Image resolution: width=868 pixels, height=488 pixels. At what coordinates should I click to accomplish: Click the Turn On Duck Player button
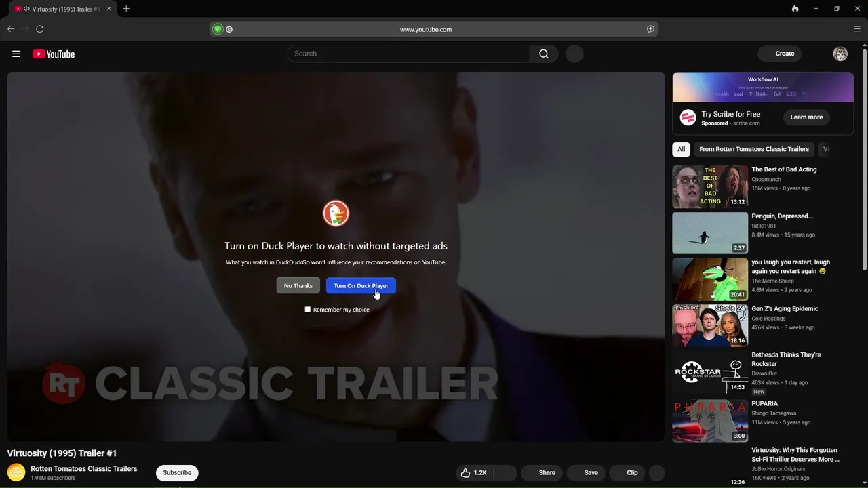click(x=361, y=285)
